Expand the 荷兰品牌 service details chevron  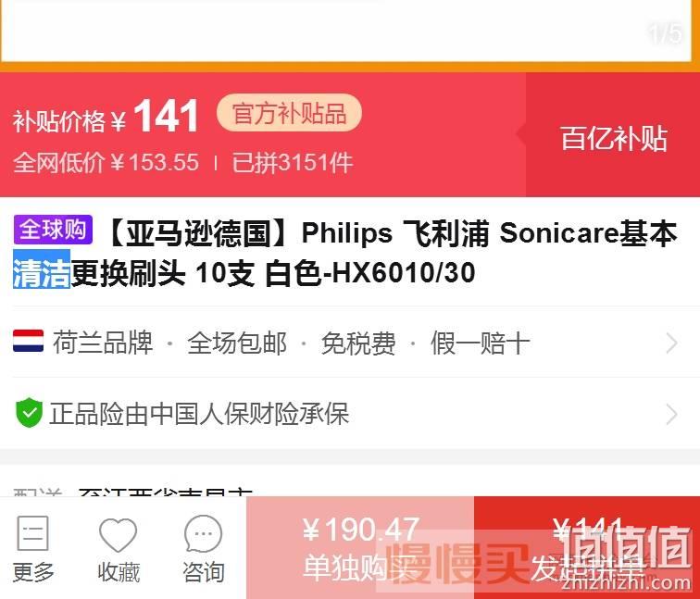click(672, 343)
